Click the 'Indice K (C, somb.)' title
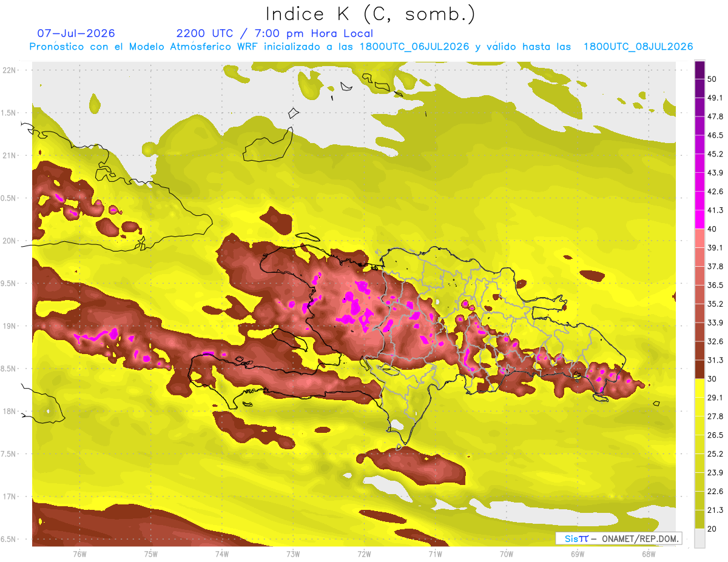728x562 pixels. 371,14
